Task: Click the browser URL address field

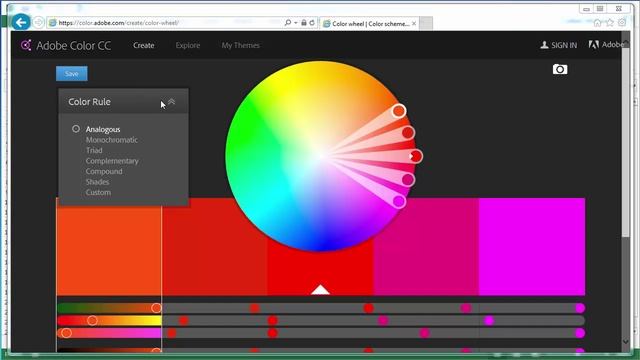Action: pyautogui.click(x=165, y=23)
